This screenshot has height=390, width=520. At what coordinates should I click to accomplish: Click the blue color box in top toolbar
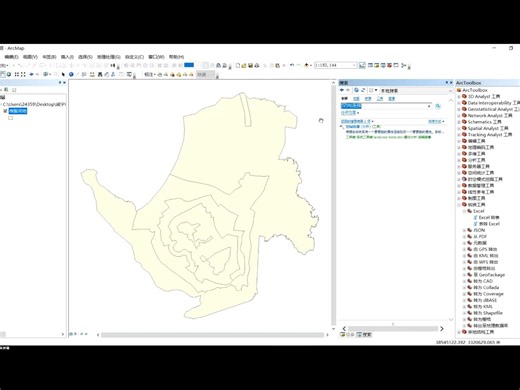click(189, 65)
